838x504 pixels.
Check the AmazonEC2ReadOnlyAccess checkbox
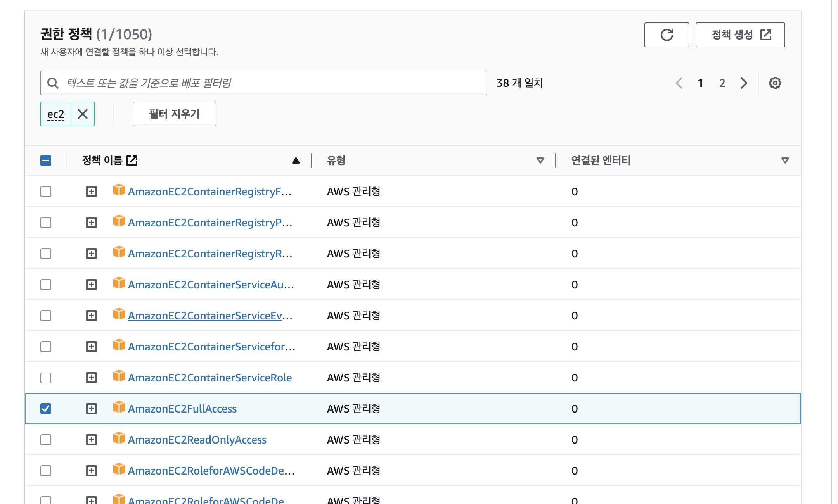(x=46, y=440)
